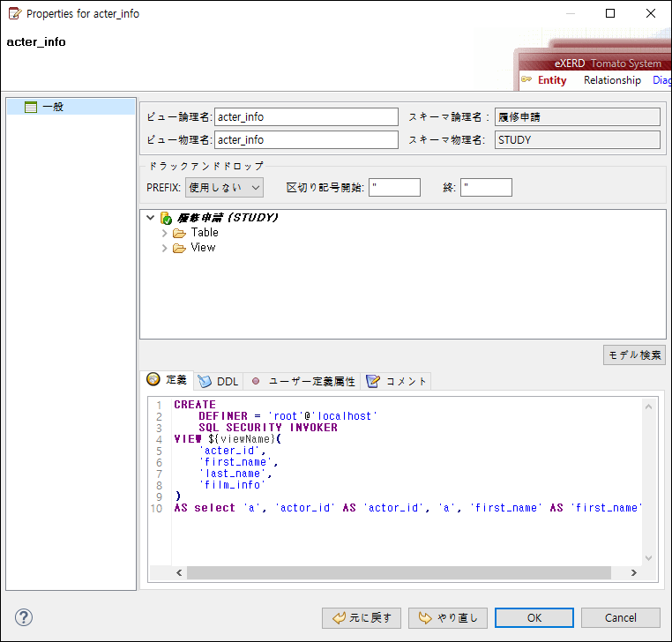Image resolution: width=672 pixels, height=642 pixels.
Task: Click the AS select statement line 10
Action: 407,508
